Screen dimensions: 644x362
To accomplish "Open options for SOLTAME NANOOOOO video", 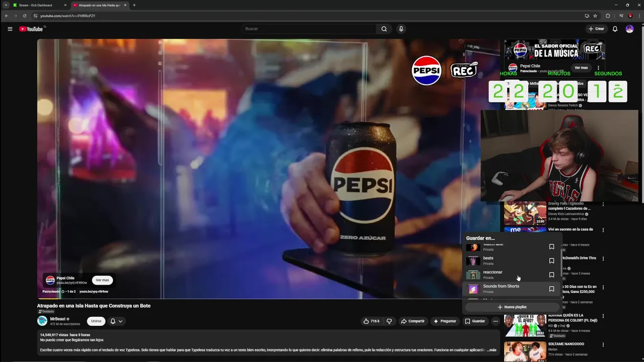I will click(603, 345).
